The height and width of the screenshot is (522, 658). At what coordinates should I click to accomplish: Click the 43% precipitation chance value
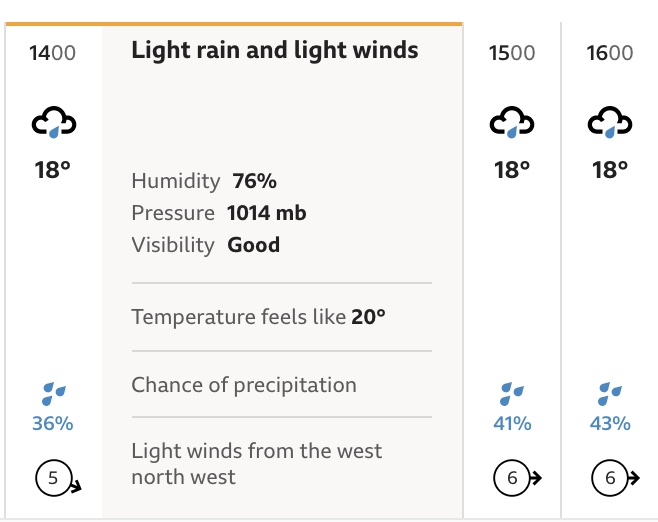coord(610,423)
